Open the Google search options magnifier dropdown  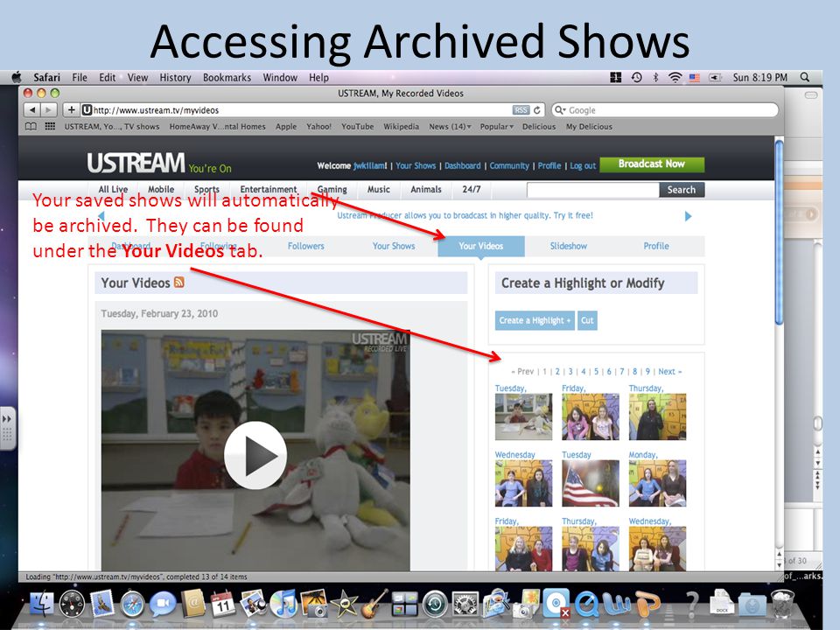[x=560, y=110]
